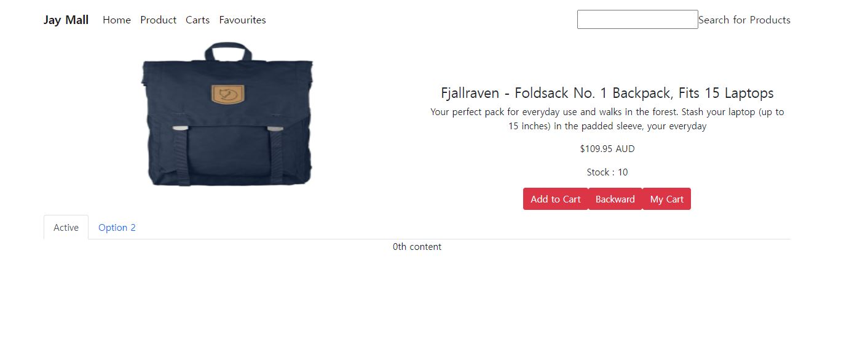The image size is (868, 349).
Task: Click the 0th content text
Action: pos(417,247)
